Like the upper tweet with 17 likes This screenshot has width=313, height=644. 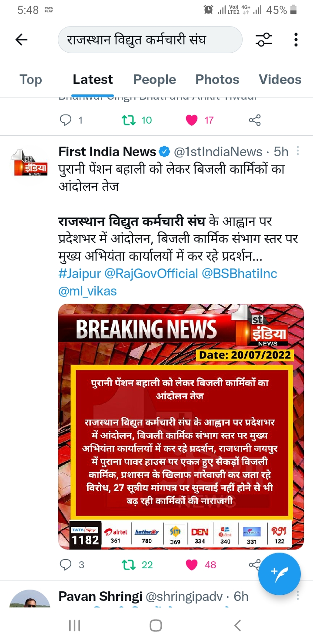click(200, 120)
